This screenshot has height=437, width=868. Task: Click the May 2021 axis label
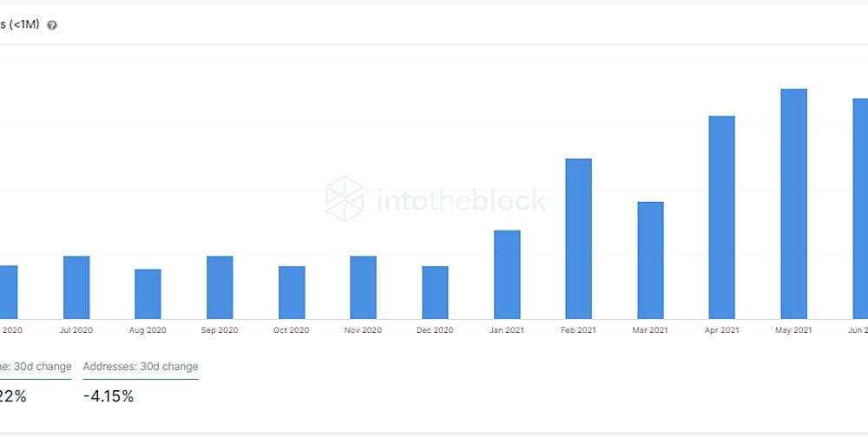(793, 330)
